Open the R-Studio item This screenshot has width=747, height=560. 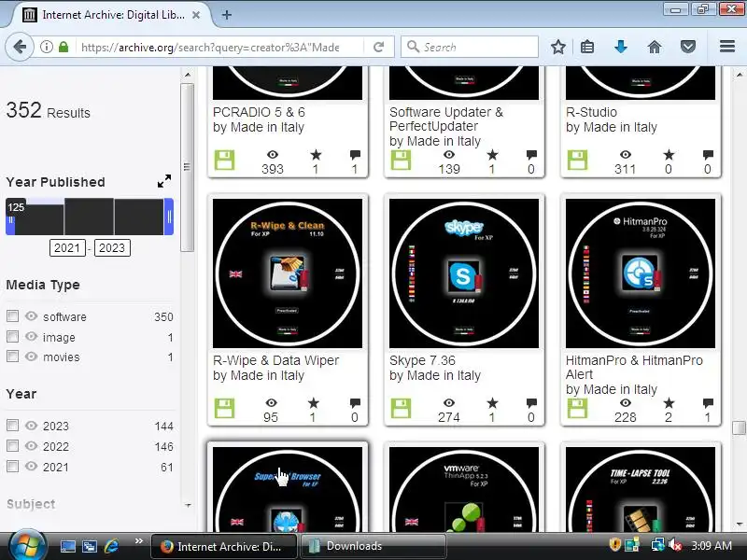click(591, 112)
